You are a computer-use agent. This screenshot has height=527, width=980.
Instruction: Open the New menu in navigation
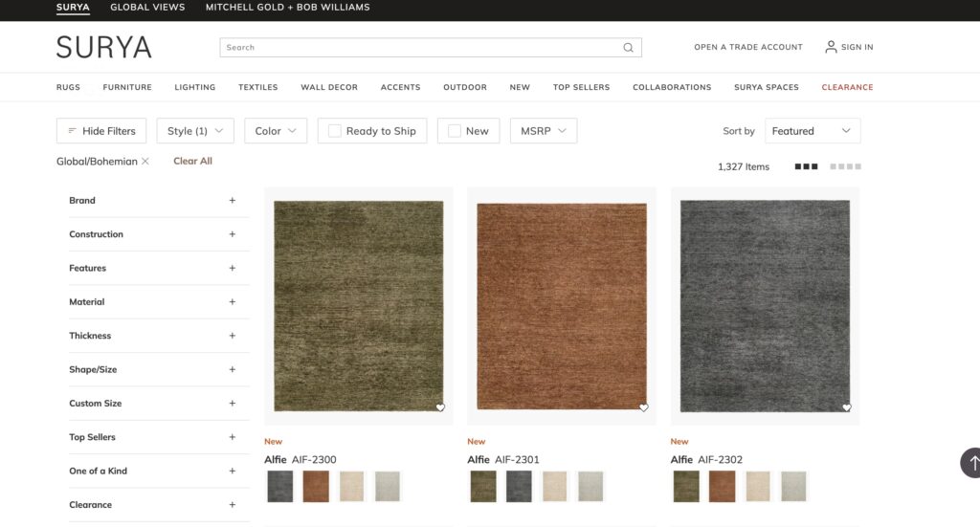[520, 87]
